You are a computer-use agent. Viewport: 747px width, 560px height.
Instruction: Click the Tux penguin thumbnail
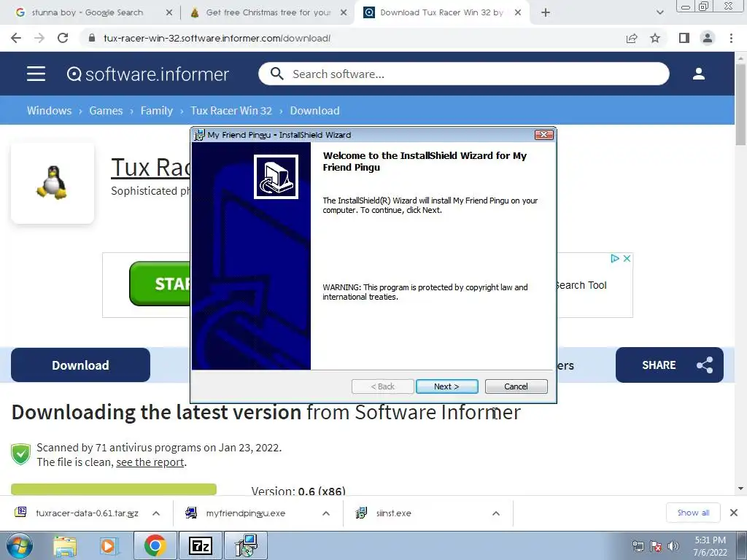pos(53,182)
